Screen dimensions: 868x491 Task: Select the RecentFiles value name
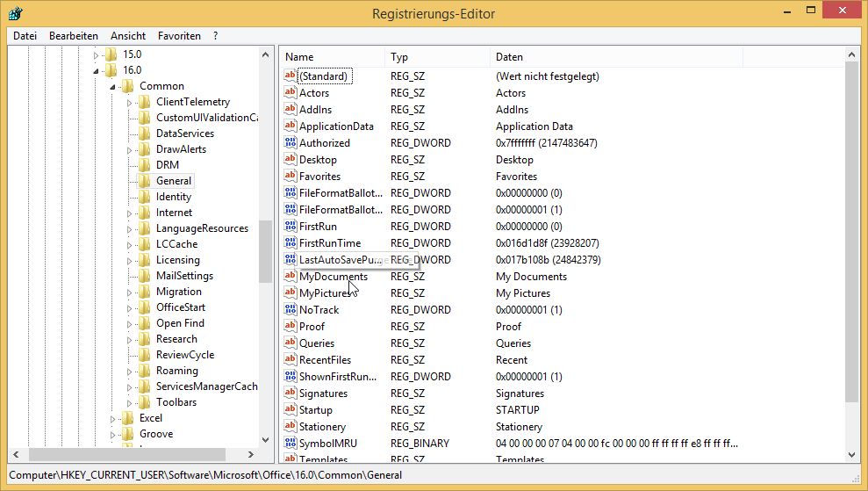coord(325,359)
